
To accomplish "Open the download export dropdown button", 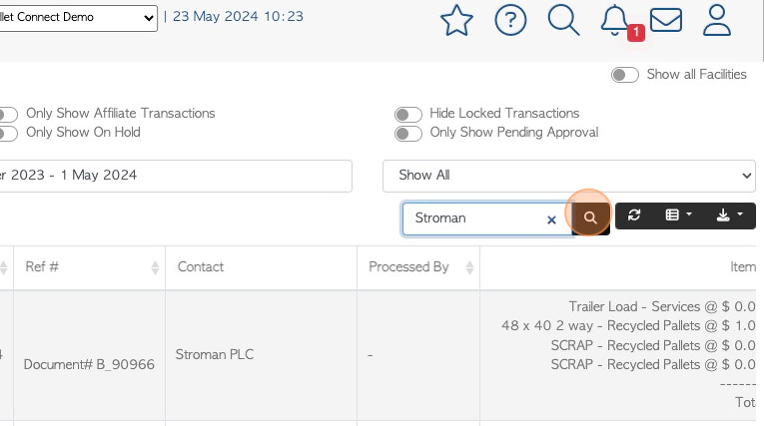I will click(729, 215).
